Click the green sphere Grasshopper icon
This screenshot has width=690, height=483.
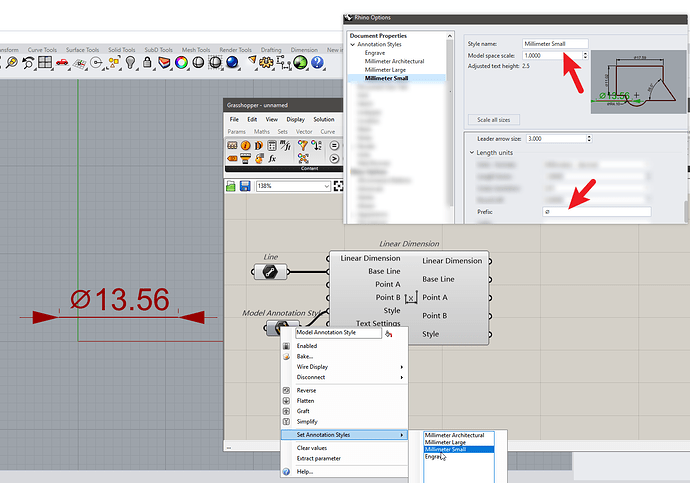pyautogui.click(x=300, y=62)
